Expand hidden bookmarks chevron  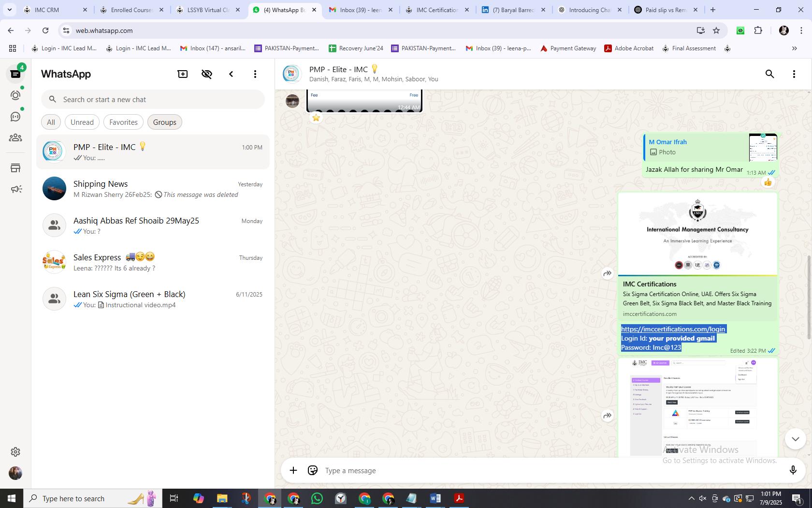(x=794, y=48)
